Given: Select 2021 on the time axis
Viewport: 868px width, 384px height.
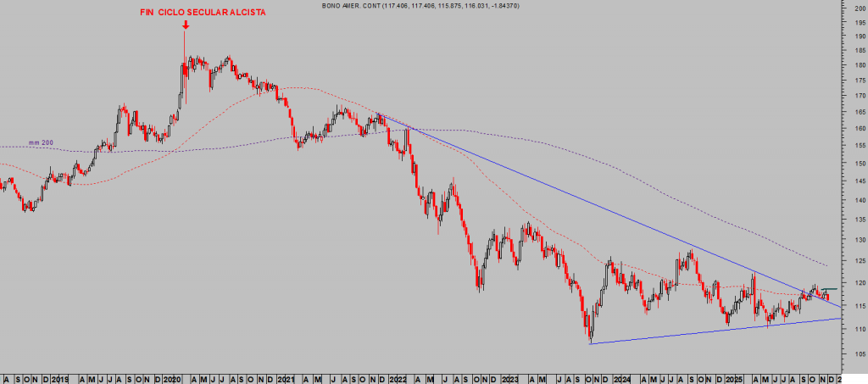Looking at the screenshot, I should click(285, 376).
